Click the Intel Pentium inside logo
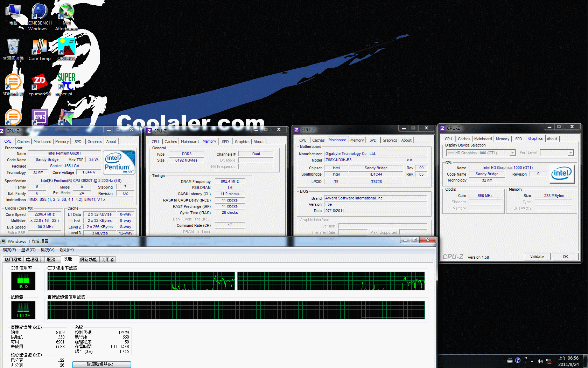The image size is (588, 368). (119, 163)
